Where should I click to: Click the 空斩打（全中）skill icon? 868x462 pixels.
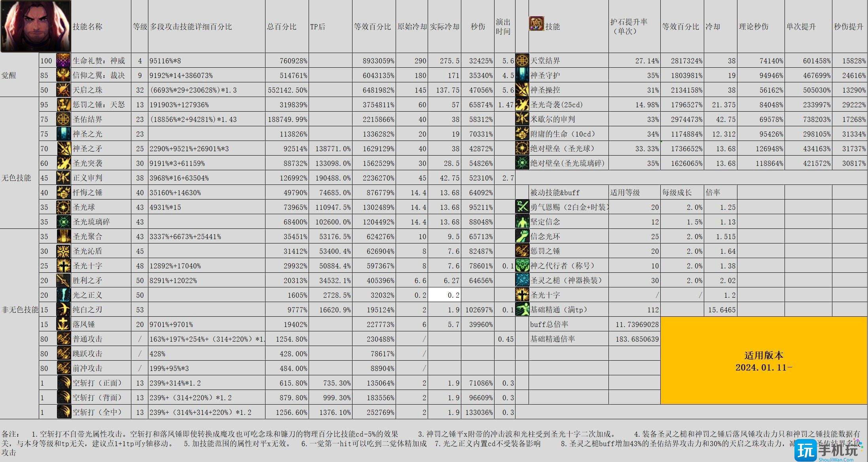(x=63, y=412)
